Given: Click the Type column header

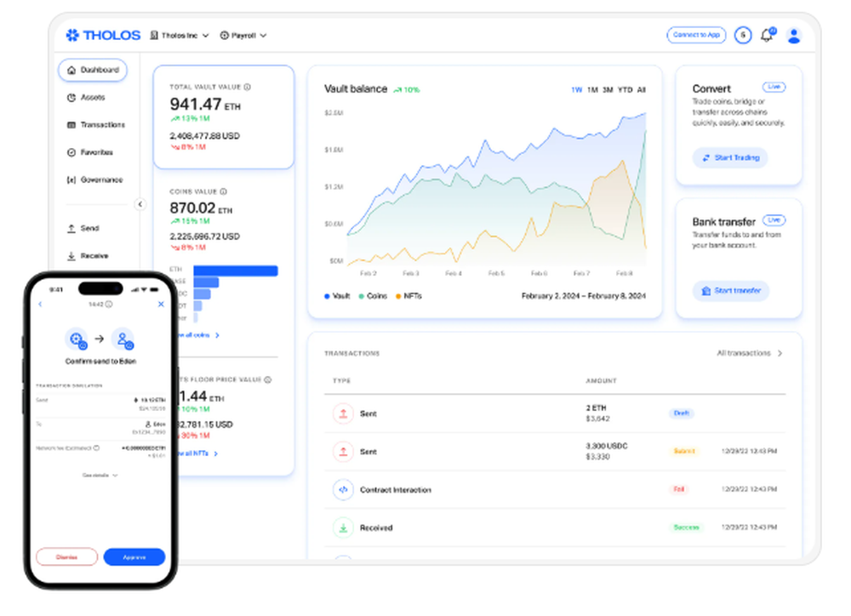Looking at the screenshot, I should coord(341,381).
